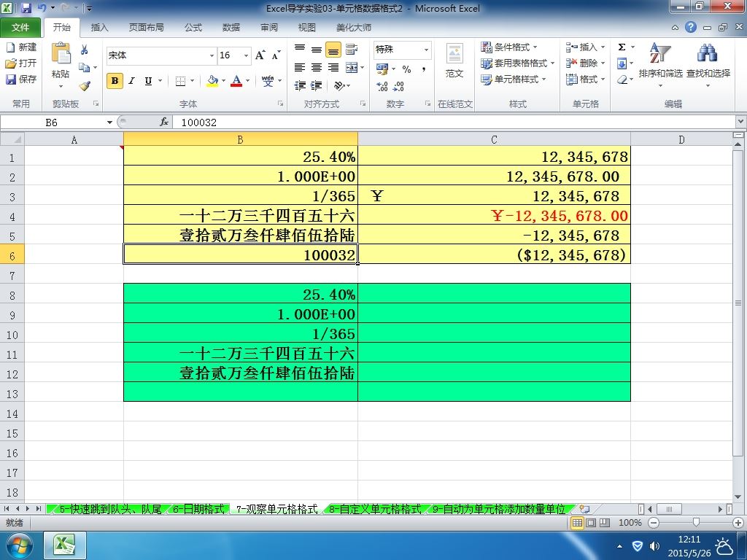Click the Accounting Number Format icon

click(382, 69)
